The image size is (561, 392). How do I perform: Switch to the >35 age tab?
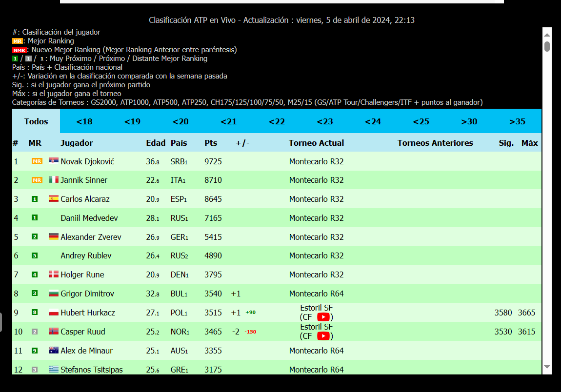518,121
